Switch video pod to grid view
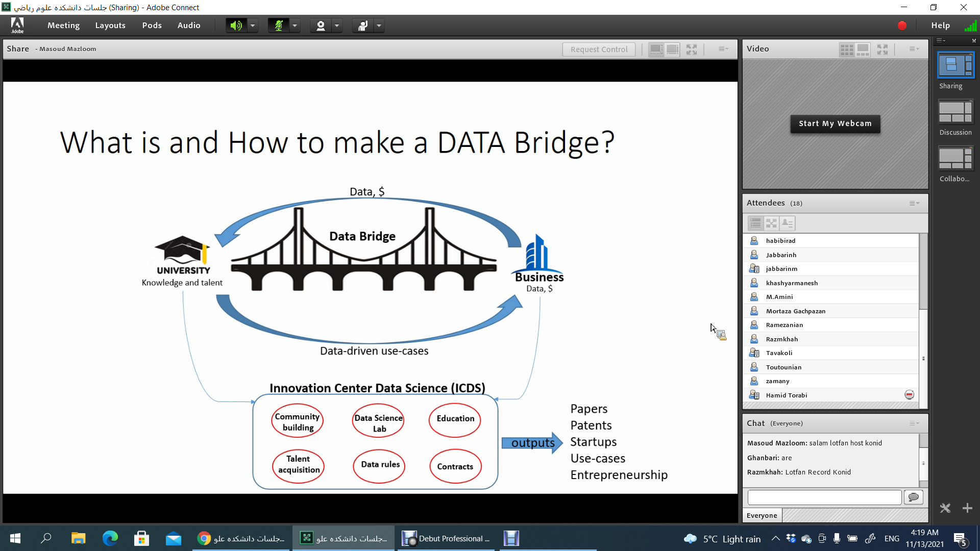The width and height of the screenshot is (980, 551). [846, 49]
